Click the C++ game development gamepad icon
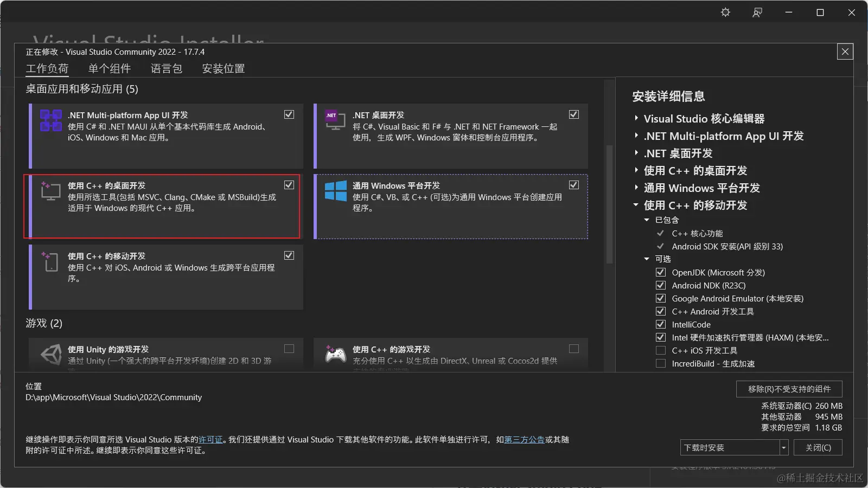Screen dimensions: 868x488 click(335, 354)
